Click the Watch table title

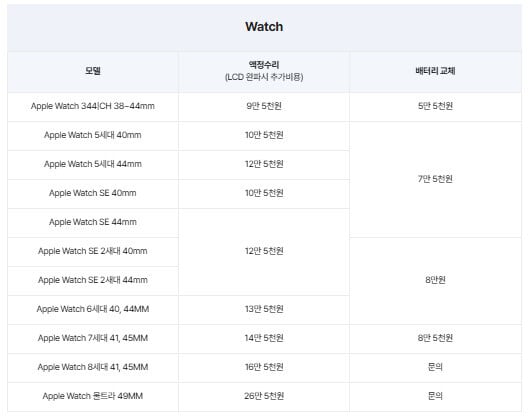264,26
